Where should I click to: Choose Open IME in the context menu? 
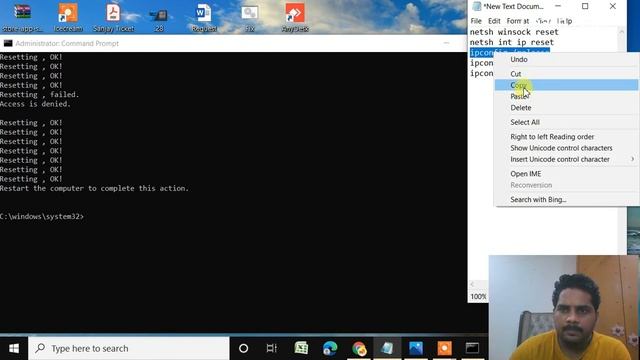pos(567,173)
